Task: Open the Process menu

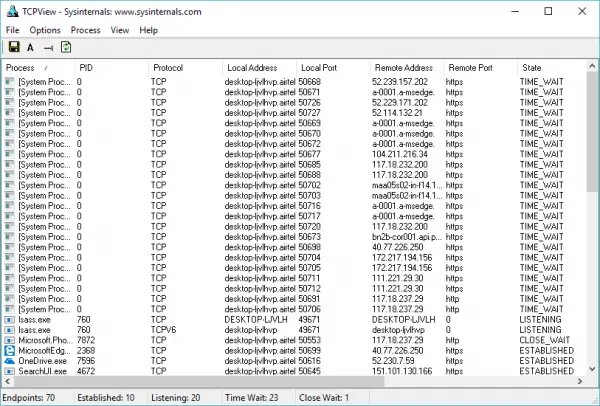Action: (85, 30)
